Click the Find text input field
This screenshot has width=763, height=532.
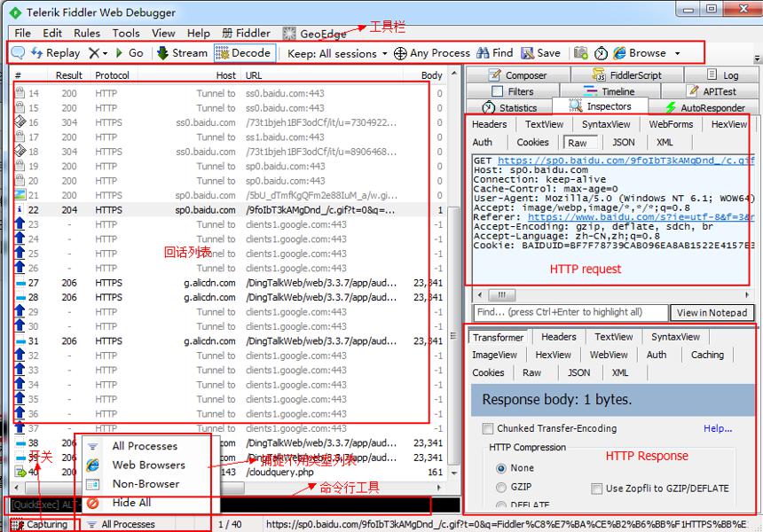[x=570, y=312]
